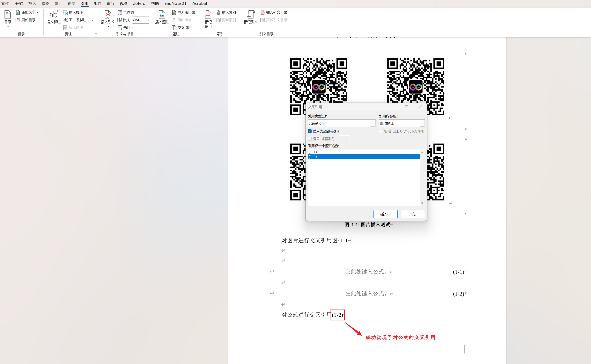Click the 关闭 (Close) button in the dialog
The height and width of the screenshot is (364, 591).
[x=412, y=214]
